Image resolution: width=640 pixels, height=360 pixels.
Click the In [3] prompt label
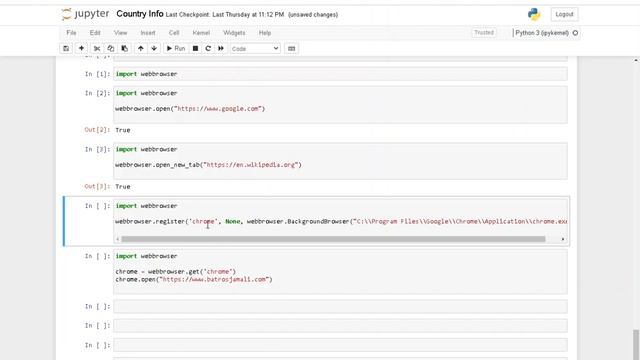(x=97, y=150)
